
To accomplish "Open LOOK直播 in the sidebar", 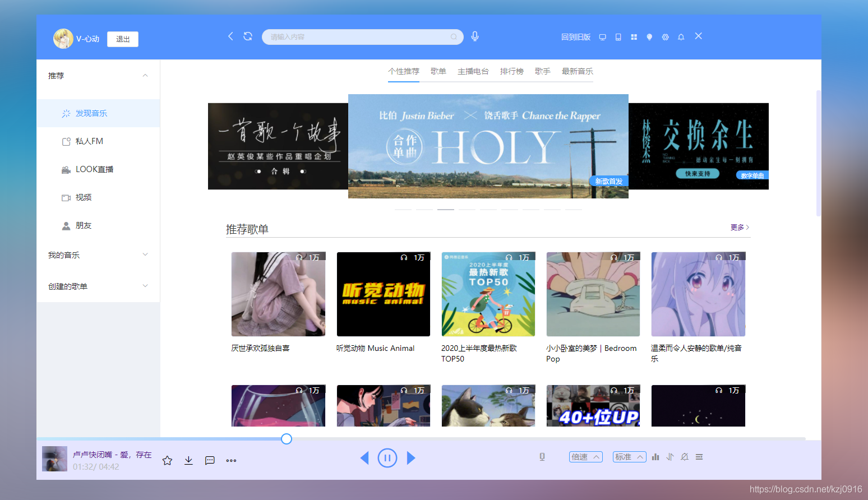I will [98, 169].
